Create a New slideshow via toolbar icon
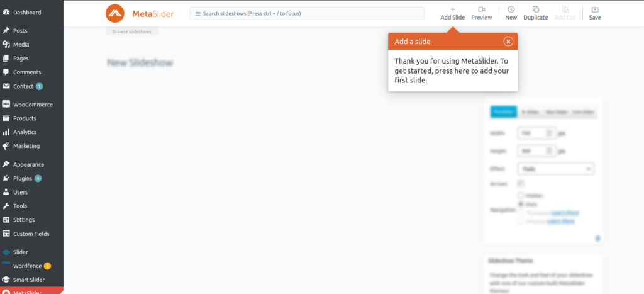The height and width of the screenshot is (294, 644). pos(511,9)
